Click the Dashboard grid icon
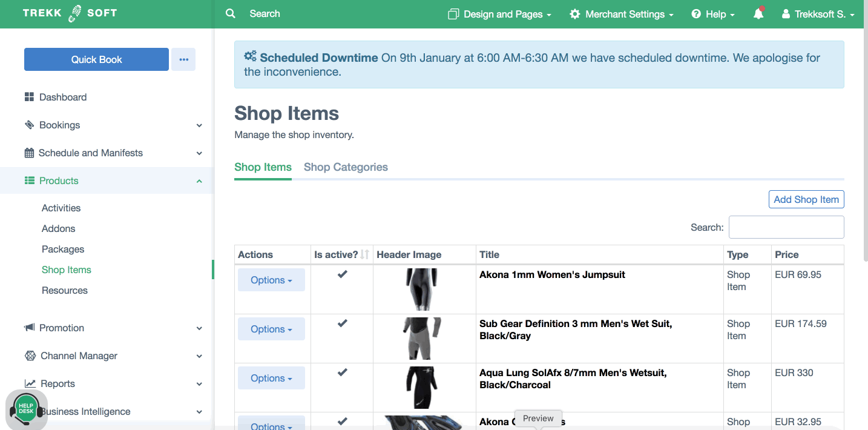Viewport: 868px width, 430px height. (29, 97)
